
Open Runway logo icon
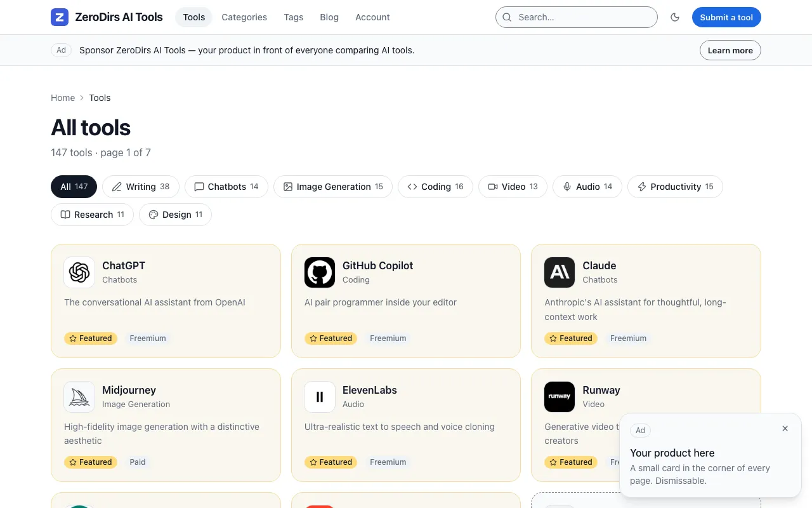pyautogui.click(x=560, y=397)
